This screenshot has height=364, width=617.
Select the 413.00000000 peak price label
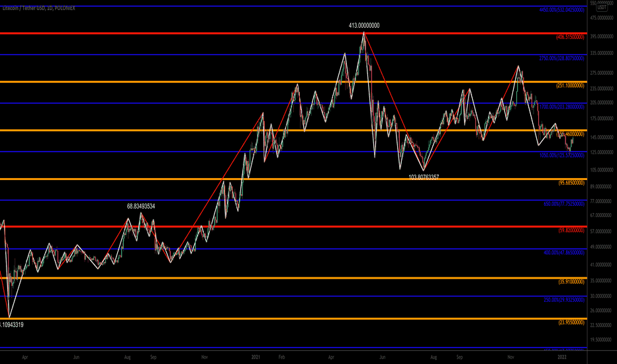coord(364,26)
